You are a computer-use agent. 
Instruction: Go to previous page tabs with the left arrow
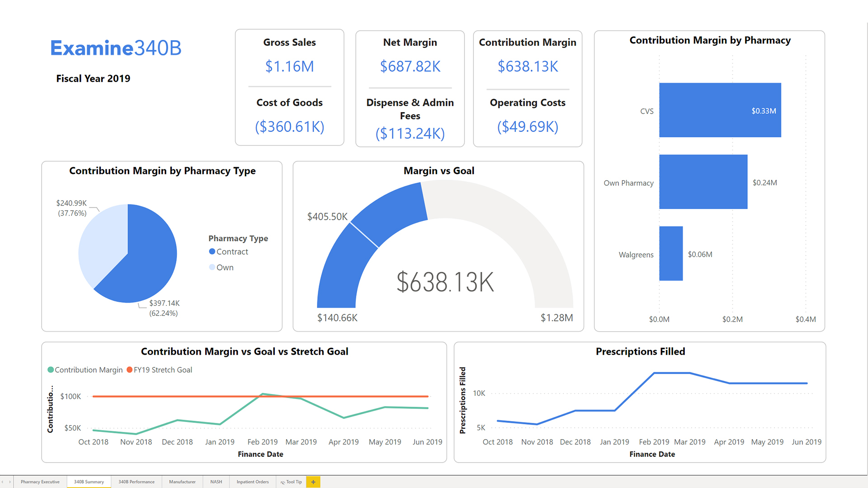pyautogui.click(x=3, y=482)
